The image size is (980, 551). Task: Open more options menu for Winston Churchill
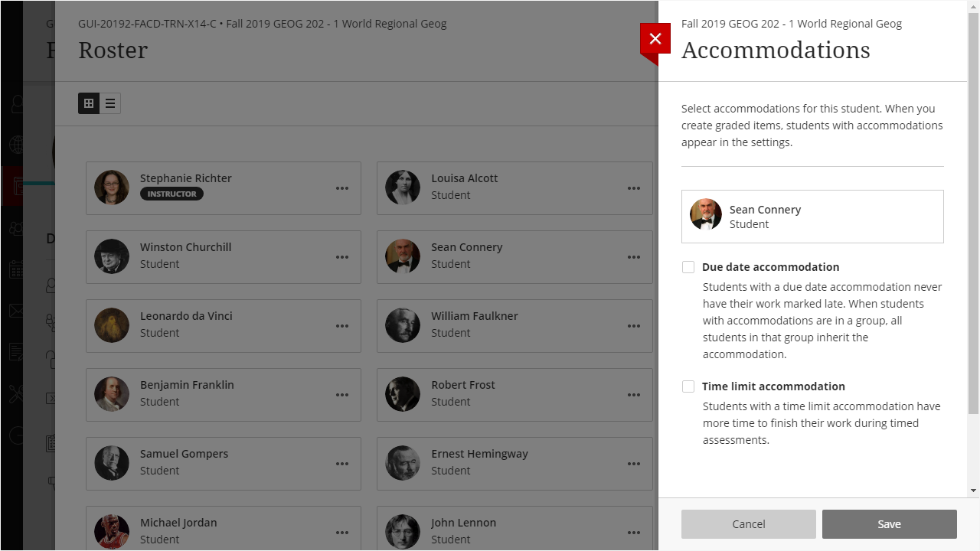tap(342, 257)
